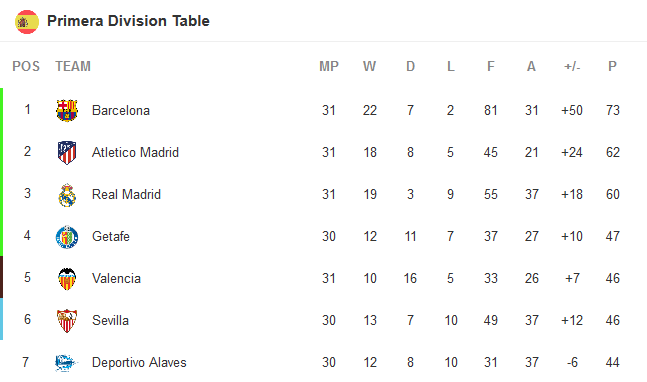The image size is (647, 382).
Task: Click the TEAM column header
Action: (73, 66)
